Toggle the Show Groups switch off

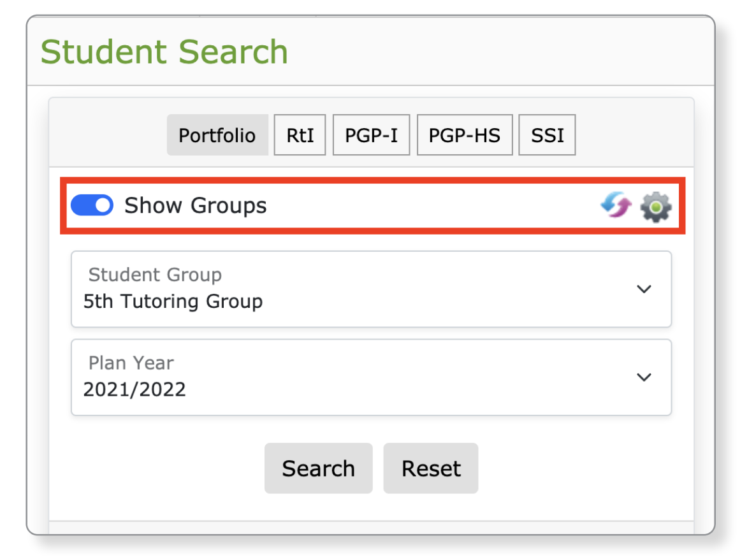(92, 205)
